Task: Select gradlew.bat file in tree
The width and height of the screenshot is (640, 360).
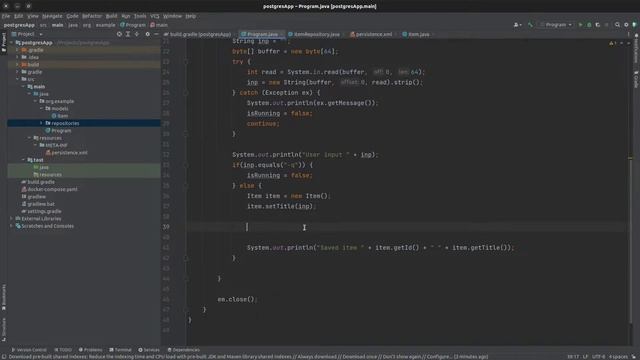Action: point(38,204)
